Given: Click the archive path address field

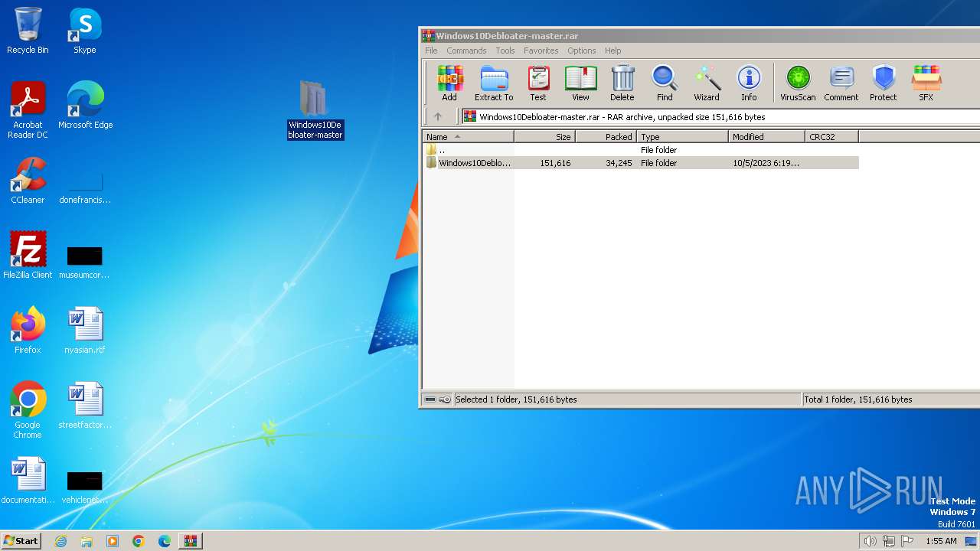Looking at the screenshot, I should point(720,117).
